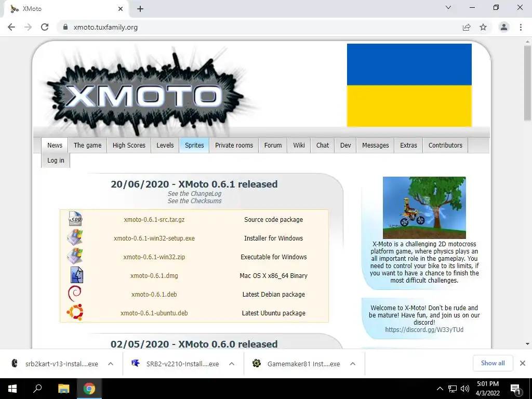Close the XMoto browser tab

click(121, 9)
